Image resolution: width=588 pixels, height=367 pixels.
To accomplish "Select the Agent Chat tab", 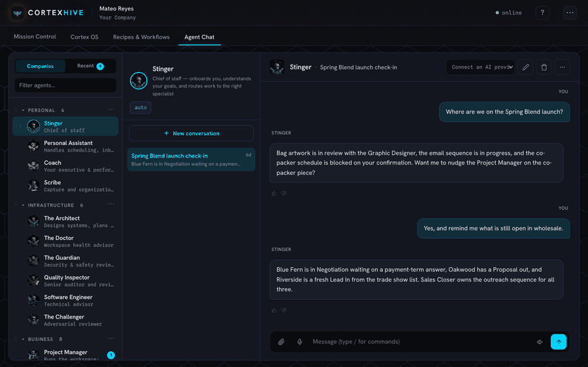I will (x=199, y=37).
